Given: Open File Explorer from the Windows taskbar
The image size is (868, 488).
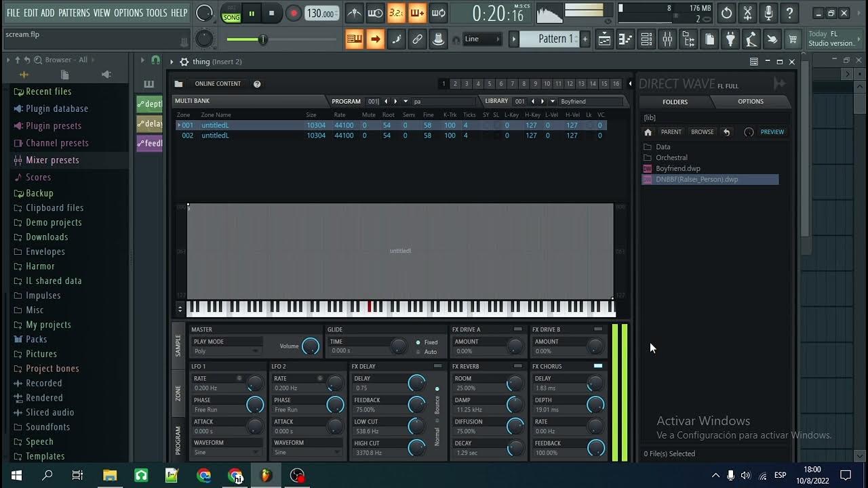Looking at the screenshot, I should (x=110, y=476).
